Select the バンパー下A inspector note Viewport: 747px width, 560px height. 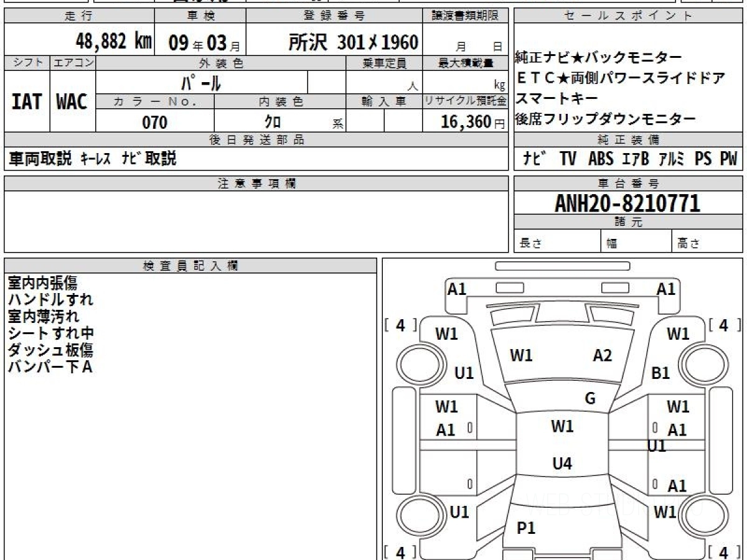click(50, 366)
